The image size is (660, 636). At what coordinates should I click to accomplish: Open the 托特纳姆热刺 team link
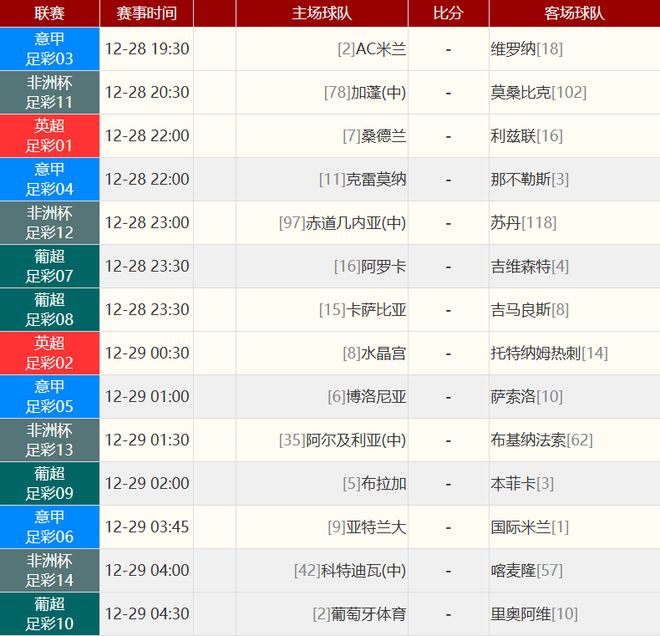[x=535, y=353]
